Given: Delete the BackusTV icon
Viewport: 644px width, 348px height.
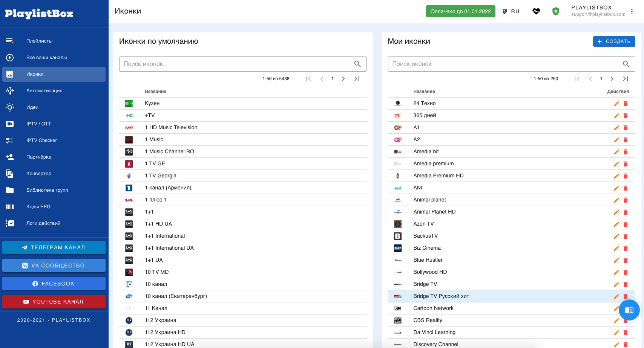Looking at the screenshot, I should coord(626,236).
